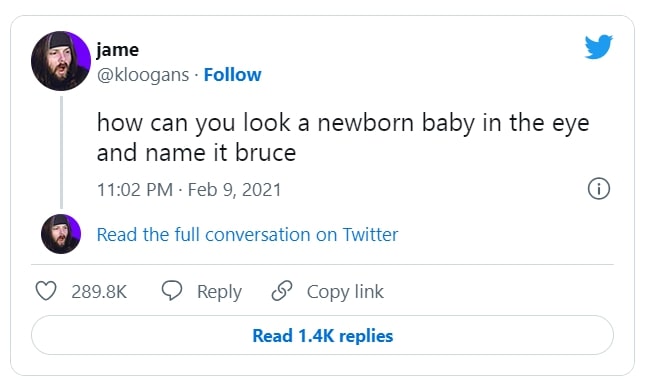Click the date Feb 9, 2021
The width and height of the screenshot is (645, 387).
(235, 190)
